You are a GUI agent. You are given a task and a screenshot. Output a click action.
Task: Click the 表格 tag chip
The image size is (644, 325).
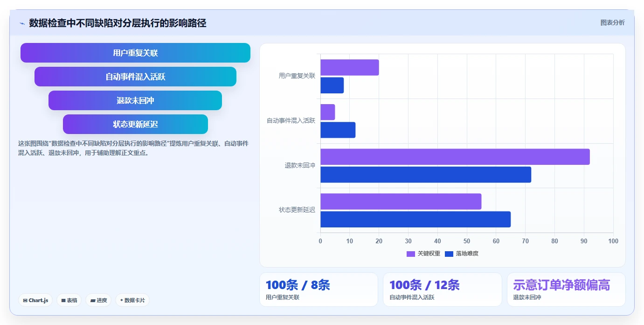pos(69,300)
